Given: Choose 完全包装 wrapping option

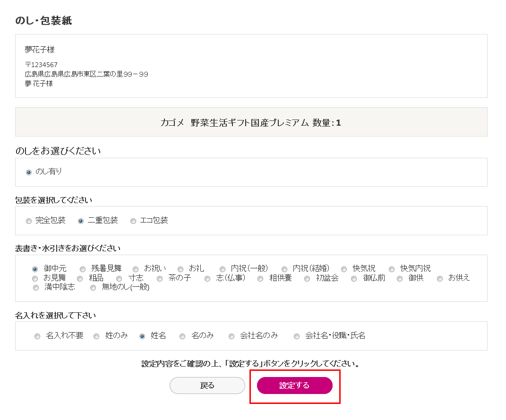Looking at the screenshot, I should point(29,221).
